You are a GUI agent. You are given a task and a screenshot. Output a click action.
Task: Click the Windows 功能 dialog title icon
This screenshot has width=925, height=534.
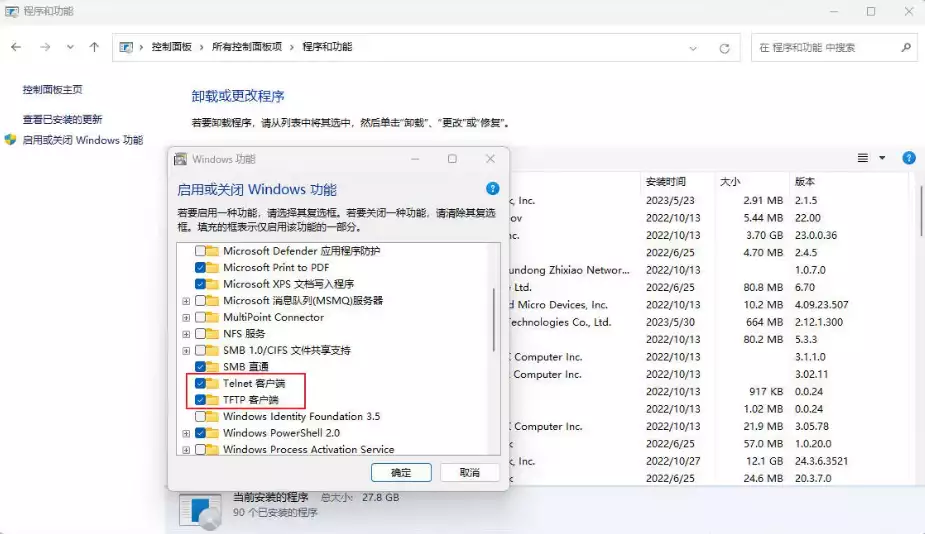181,159
